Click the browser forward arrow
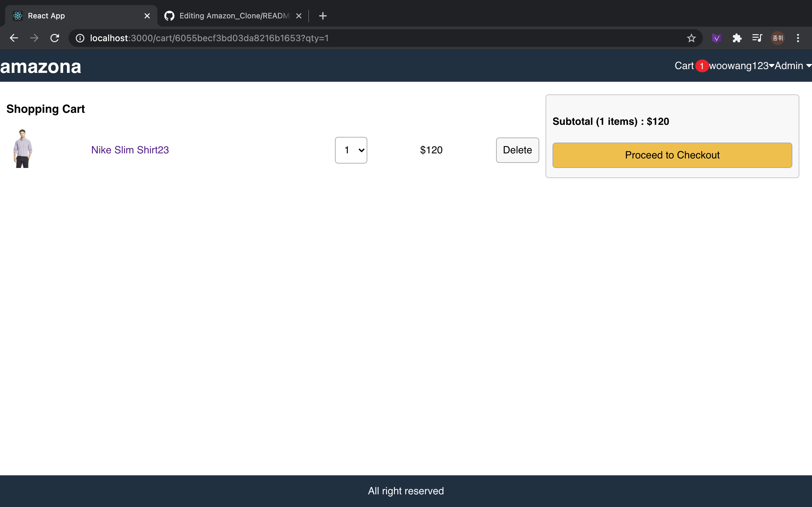Screen dimensions: 812x507 pos(34,38)
